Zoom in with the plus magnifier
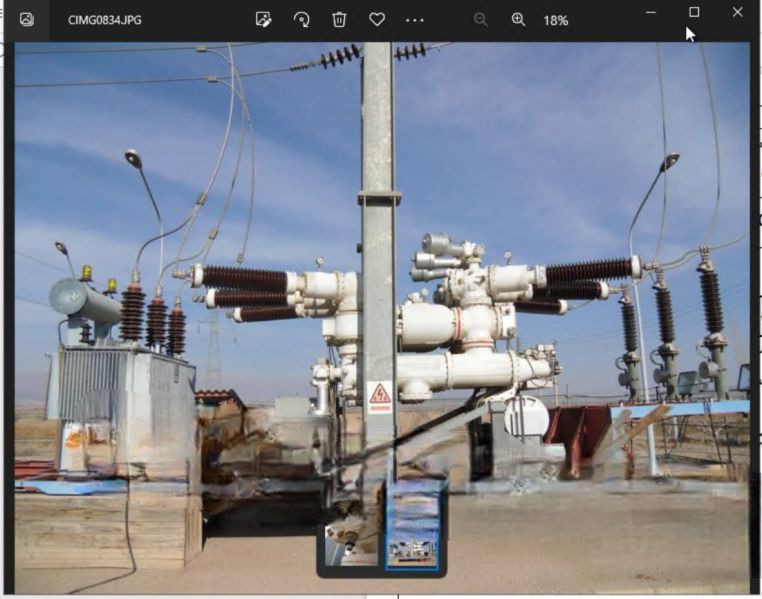Image resolution: width=762 pixels, height=599 pixels. pyautogui.click(x=518, y=20)
